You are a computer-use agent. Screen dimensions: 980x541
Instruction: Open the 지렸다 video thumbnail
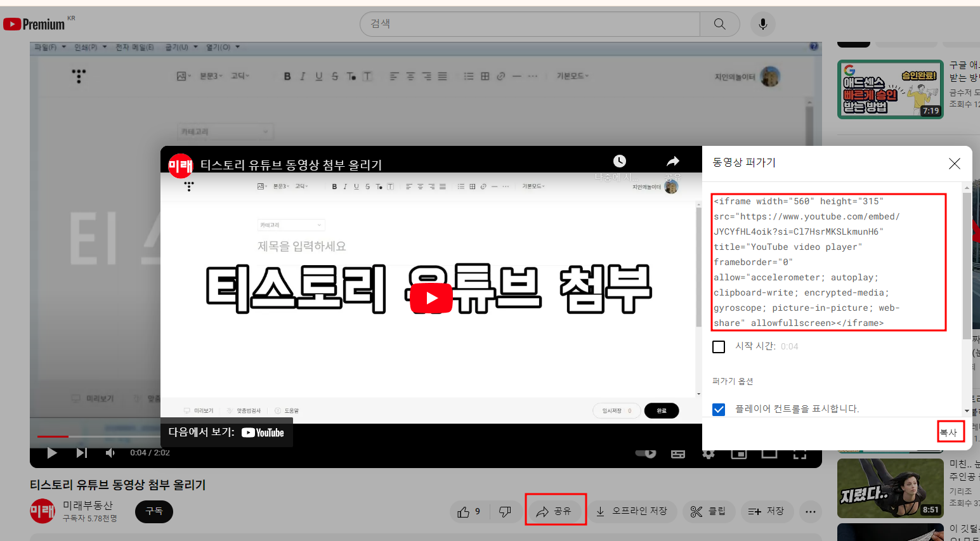[x=891, y=488]
